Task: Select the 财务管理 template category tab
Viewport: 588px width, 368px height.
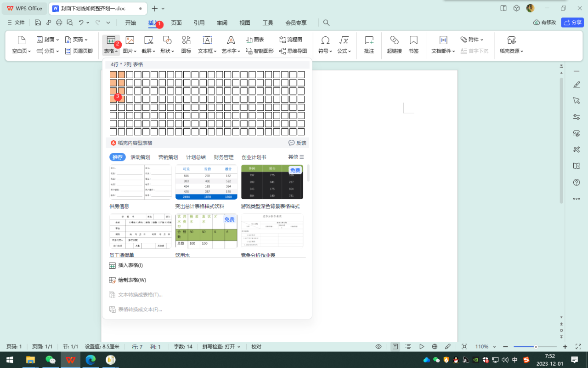Action: point(224,157)
